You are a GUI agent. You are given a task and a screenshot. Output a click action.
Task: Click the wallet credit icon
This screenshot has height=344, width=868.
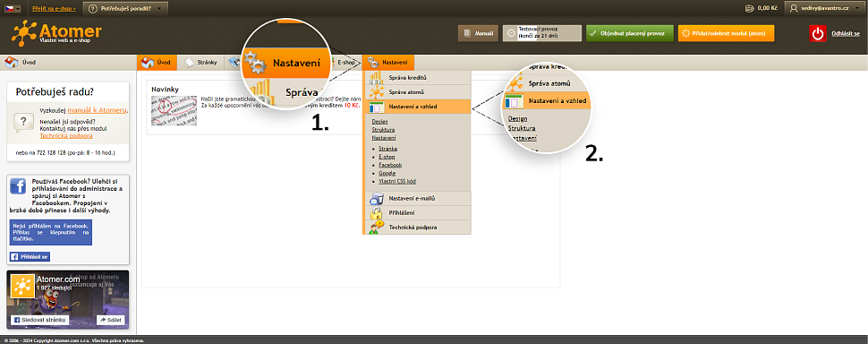750,9
